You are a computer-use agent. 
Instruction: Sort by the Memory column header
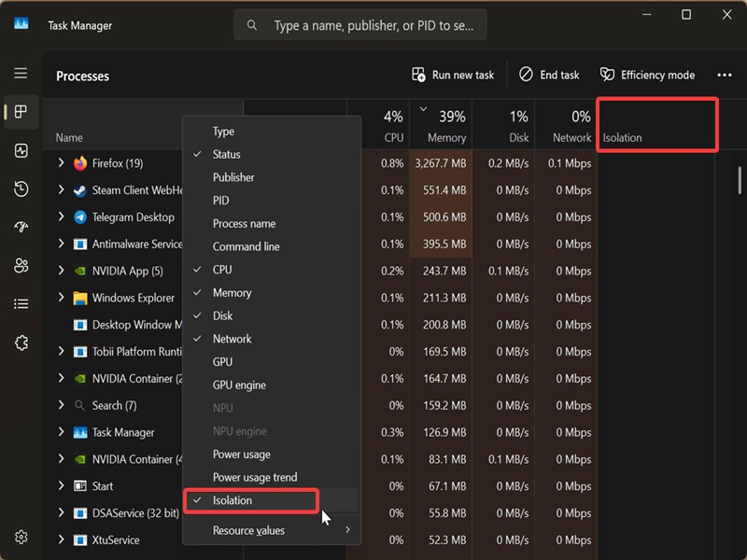pyautogui.click(x=441, y=125)
